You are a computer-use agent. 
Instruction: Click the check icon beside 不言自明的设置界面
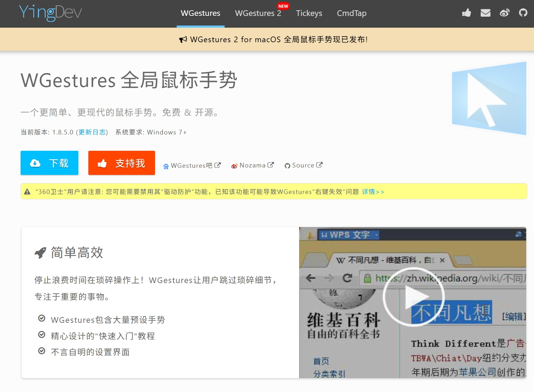pyautogui.click(x=42, y=351)
